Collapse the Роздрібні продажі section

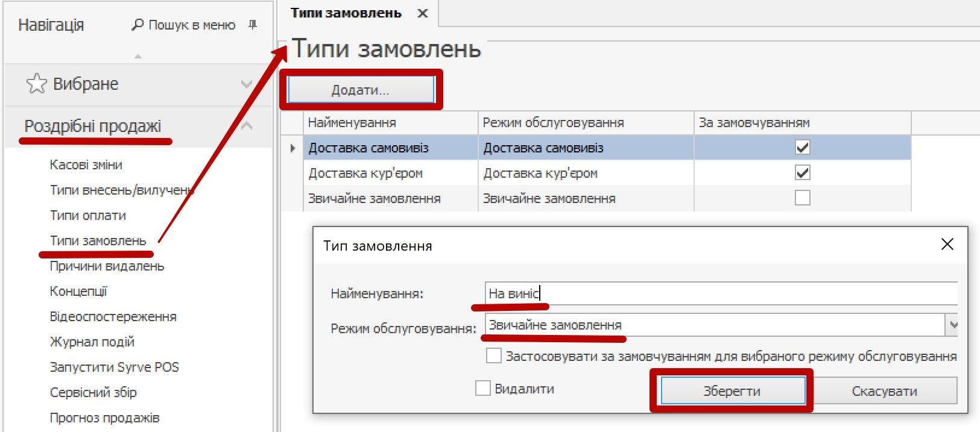click(246, 126)
